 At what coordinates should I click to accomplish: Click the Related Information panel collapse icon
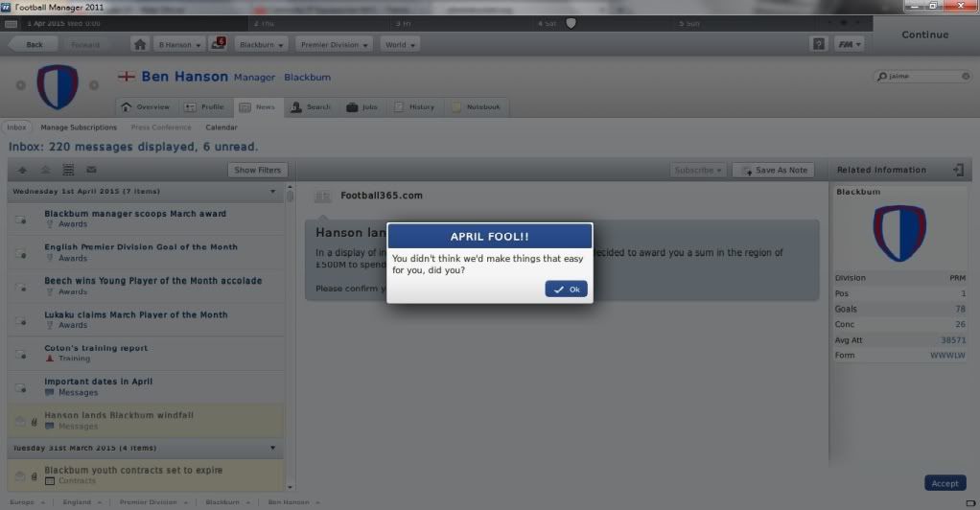[x=957, y=170]
